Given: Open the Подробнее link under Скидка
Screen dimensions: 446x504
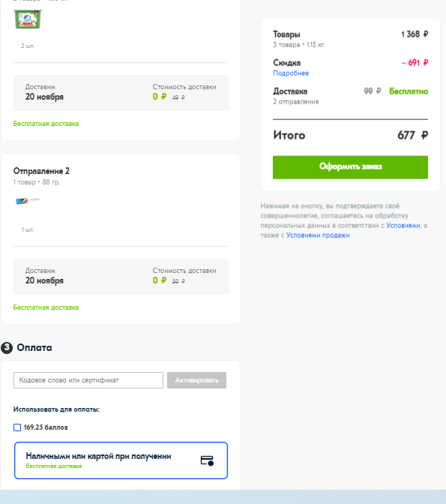Looking at the screenshot, I should click(x=291, y=73).
